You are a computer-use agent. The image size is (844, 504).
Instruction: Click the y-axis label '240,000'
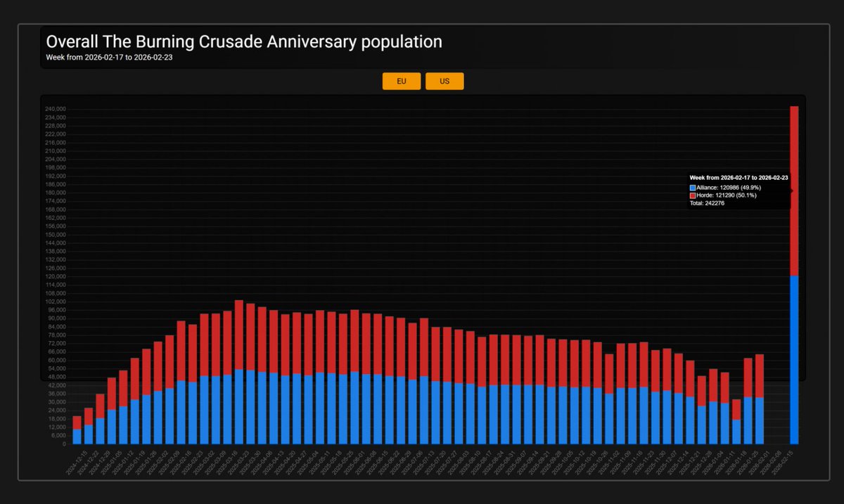pyautogui.click(x=55, y=109)
